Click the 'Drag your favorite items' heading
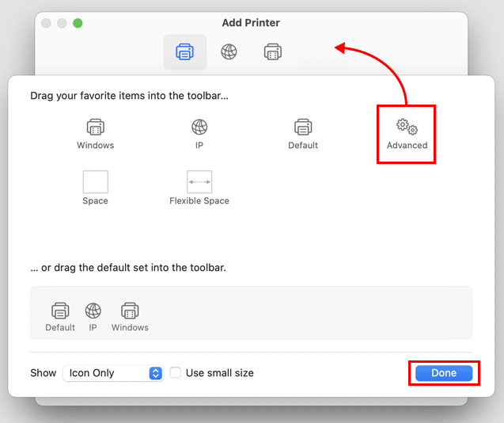This screenshot has width=504, height=423. click(129, 96)
